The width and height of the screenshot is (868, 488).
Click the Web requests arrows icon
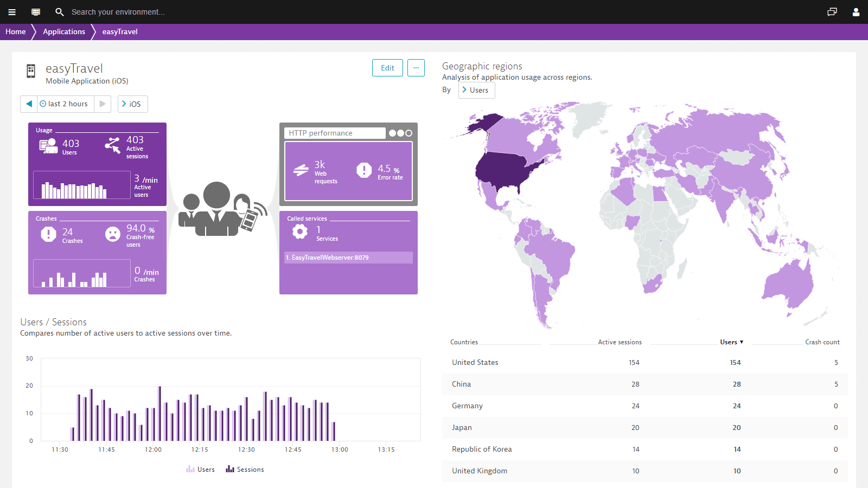301,170
